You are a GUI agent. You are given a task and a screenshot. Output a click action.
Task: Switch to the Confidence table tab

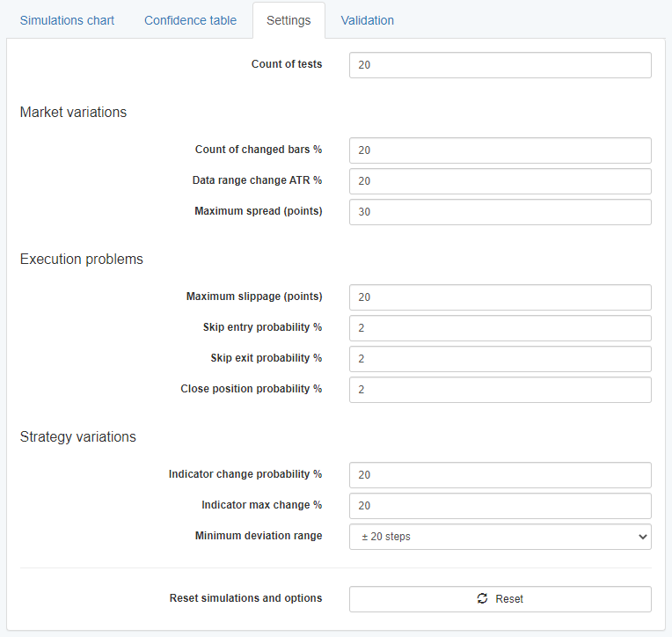[190, 20]
